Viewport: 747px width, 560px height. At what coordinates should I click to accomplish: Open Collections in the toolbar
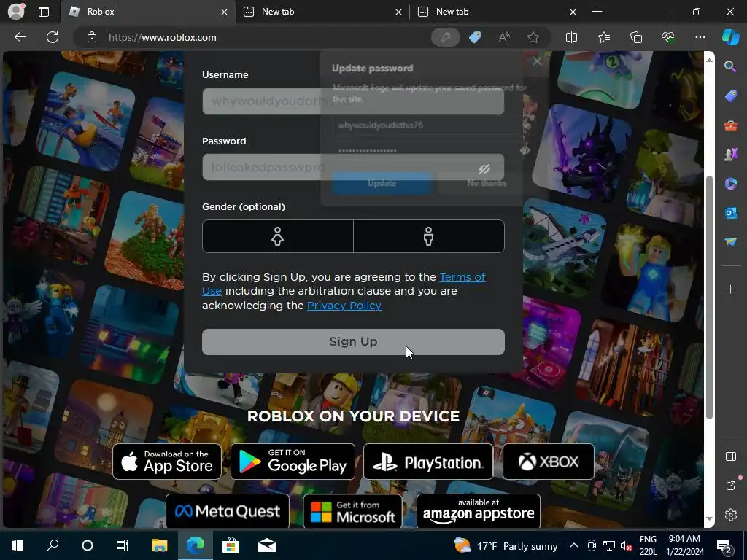coord(636,37)
